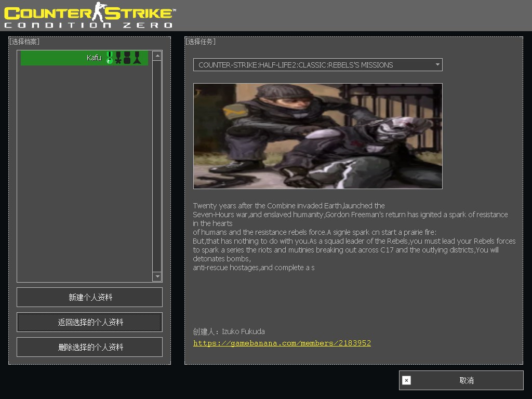Click 返回选择的个人资料 button
The width and height of the screenshot is (532, 399).
point(89,322)
